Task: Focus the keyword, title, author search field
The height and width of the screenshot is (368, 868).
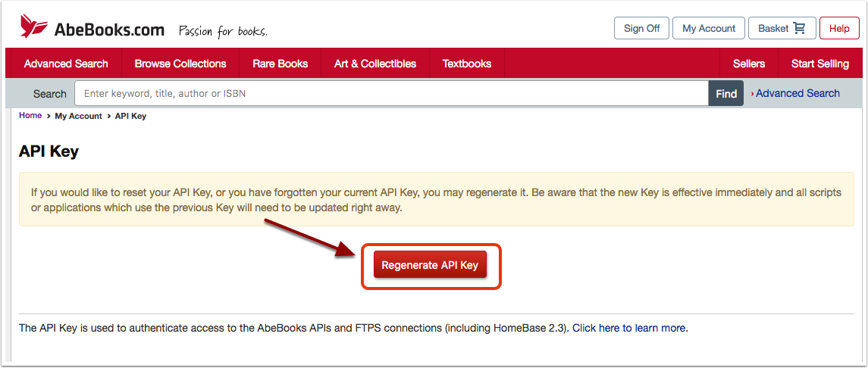Action: [391, 93]
